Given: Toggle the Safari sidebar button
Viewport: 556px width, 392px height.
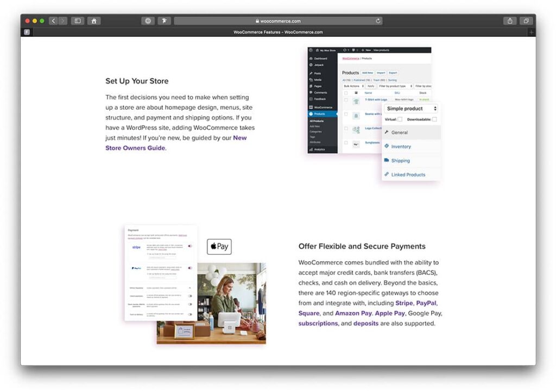Looking at the screenshot, I should point(78,21).
